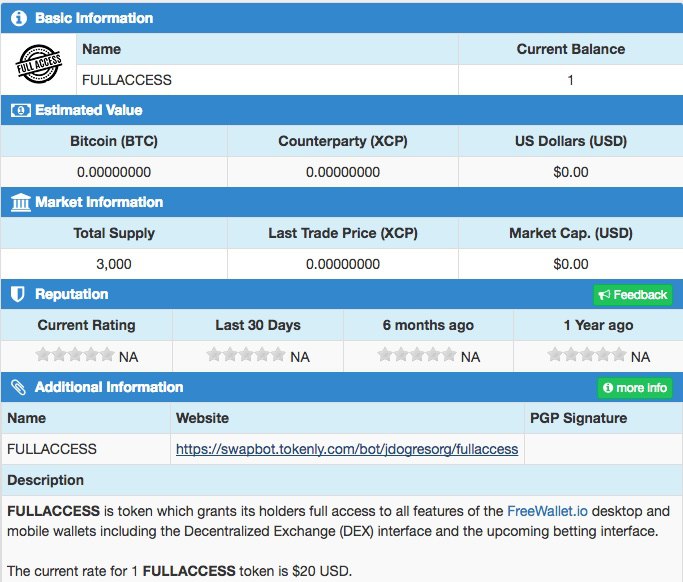The width and height of the screenshot is (683, 582).
Task: Click the Description section label
Action: 45,480
